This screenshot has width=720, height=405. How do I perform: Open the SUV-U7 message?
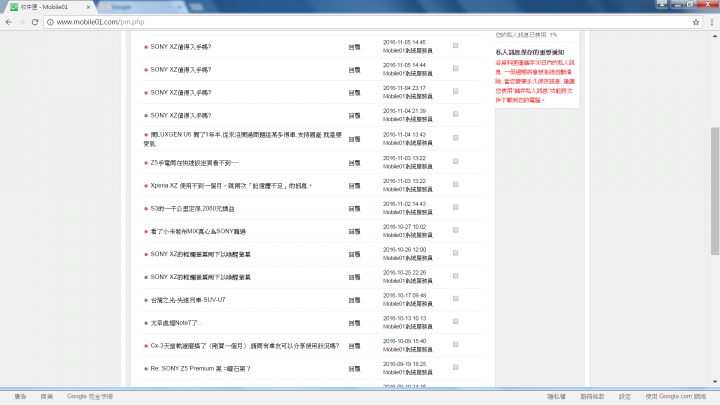pos(188,300)
